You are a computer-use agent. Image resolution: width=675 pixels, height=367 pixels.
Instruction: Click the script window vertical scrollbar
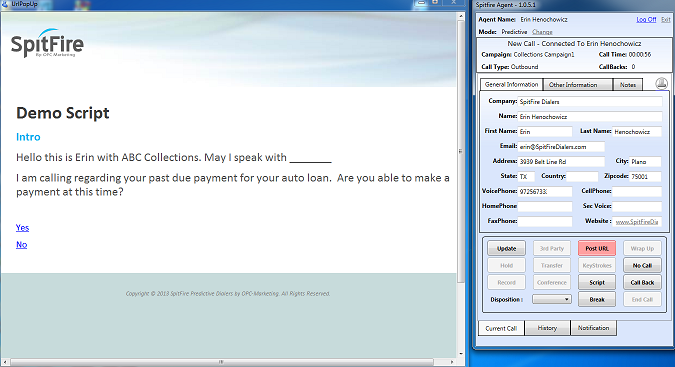(x=461, y=151)
